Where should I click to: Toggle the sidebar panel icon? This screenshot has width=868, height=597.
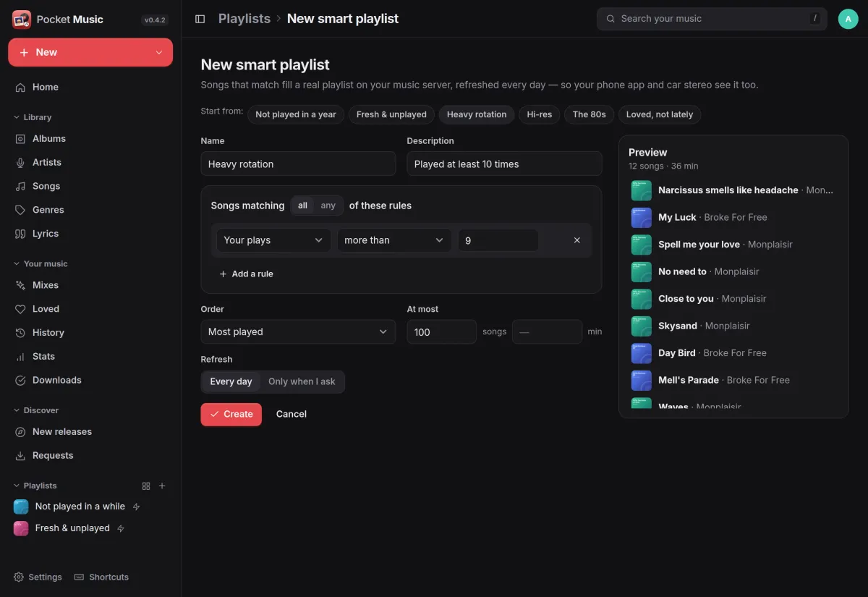[x=200, y=19]
